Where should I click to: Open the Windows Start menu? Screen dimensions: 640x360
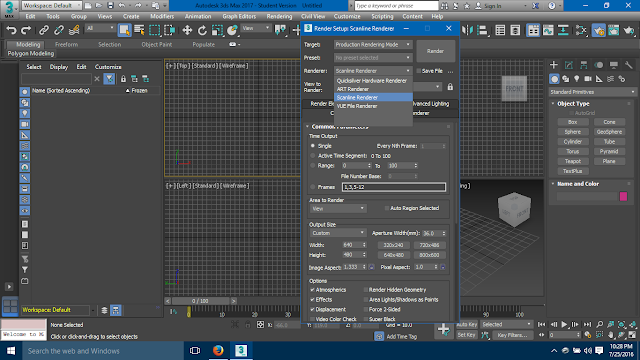coord(11,351)
